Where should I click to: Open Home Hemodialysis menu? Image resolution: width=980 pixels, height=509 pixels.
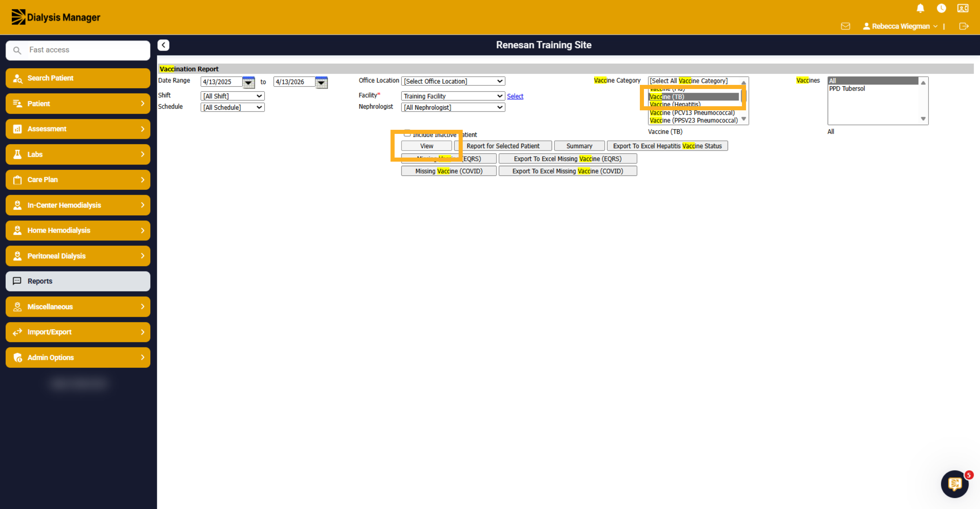coord(78,230)
